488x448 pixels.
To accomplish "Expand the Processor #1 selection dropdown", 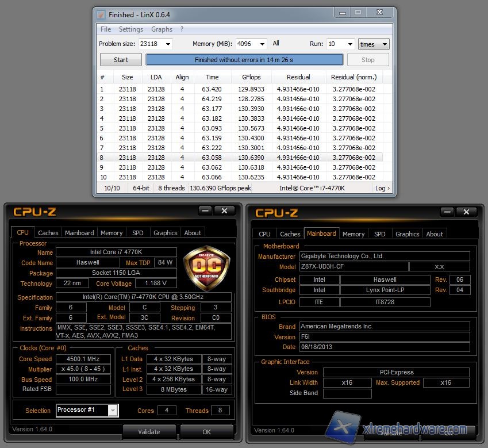I will (113, 410).
